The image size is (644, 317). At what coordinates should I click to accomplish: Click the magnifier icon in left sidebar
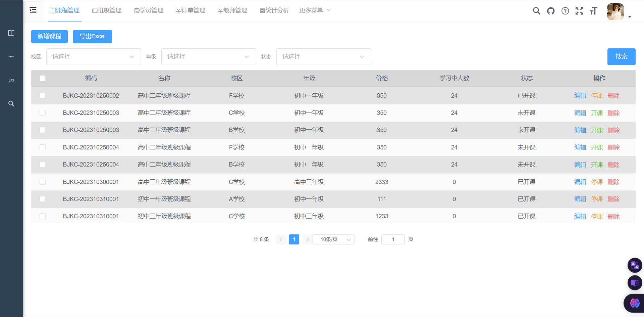(11, 104)
